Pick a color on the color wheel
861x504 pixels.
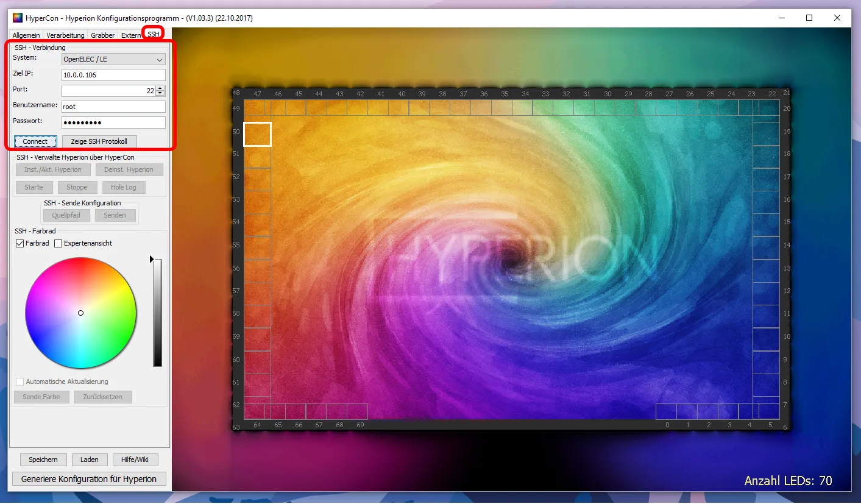[x=80, y=313]
